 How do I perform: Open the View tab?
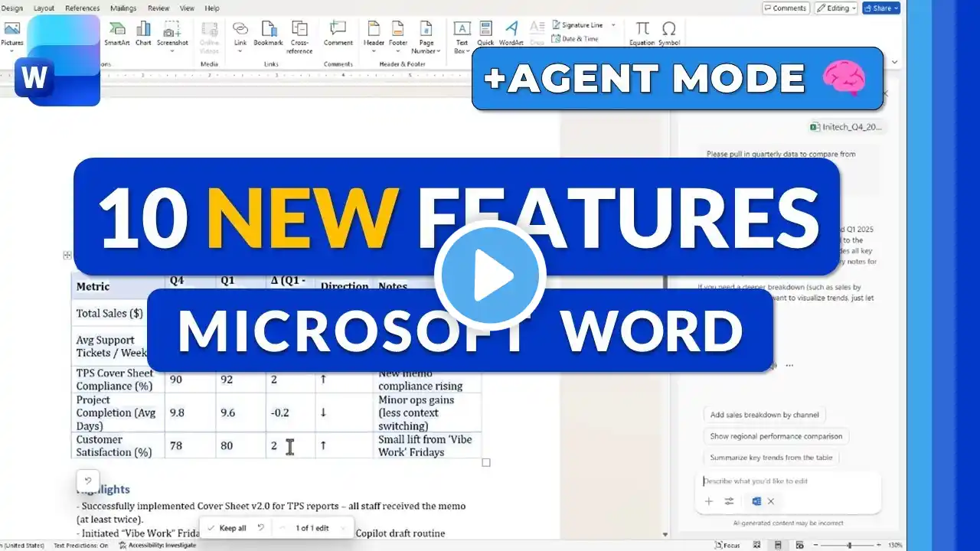187,8
